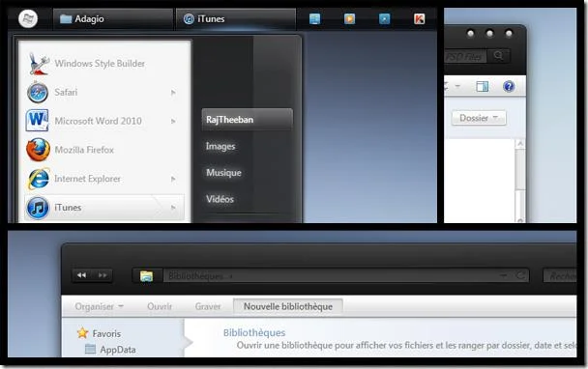This screenshot has height=369, width=588.
Task: Open Musique from Start menu
Action: tap(223, 173)
